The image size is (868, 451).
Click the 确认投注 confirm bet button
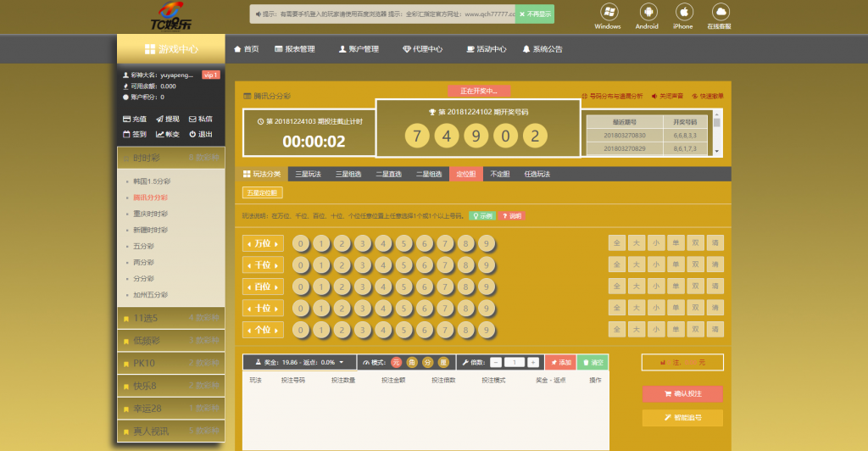[x=682, y=394]
